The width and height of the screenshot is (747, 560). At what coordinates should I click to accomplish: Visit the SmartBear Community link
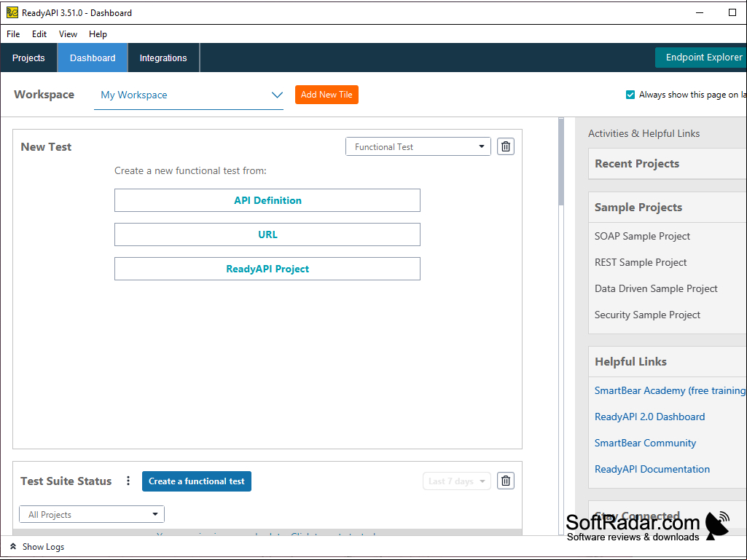[646, 443]
